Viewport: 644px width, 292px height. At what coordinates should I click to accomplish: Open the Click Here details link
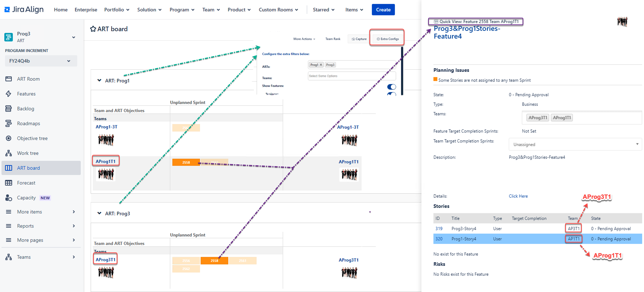coord(518,196)
